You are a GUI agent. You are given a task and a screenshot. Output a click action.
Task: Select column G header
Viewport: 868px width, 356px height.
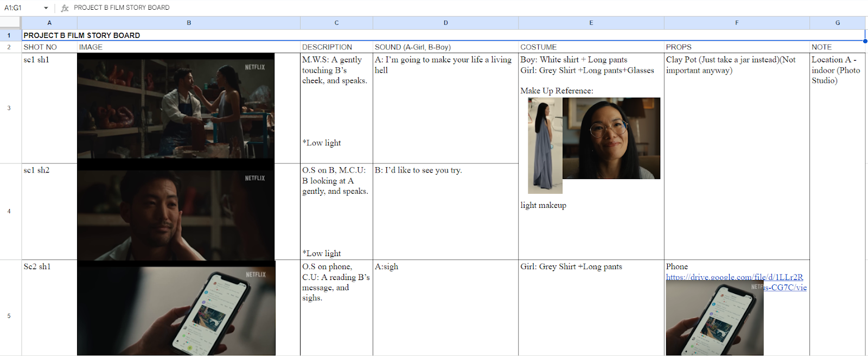838,23
